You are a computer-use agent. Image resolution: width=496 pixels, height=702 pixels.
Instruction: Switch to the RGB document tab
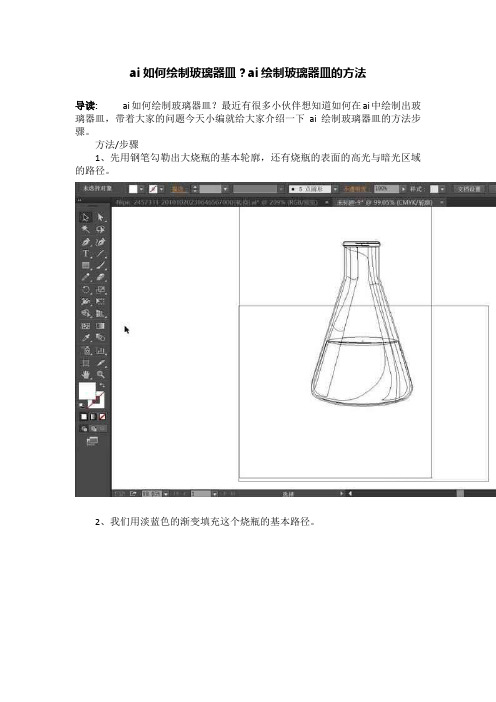[x=217, y=202]
